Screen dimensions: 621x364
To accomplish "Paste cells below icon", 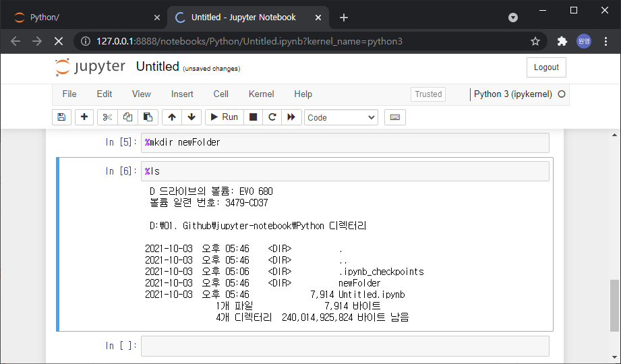I will pos(148,117).
